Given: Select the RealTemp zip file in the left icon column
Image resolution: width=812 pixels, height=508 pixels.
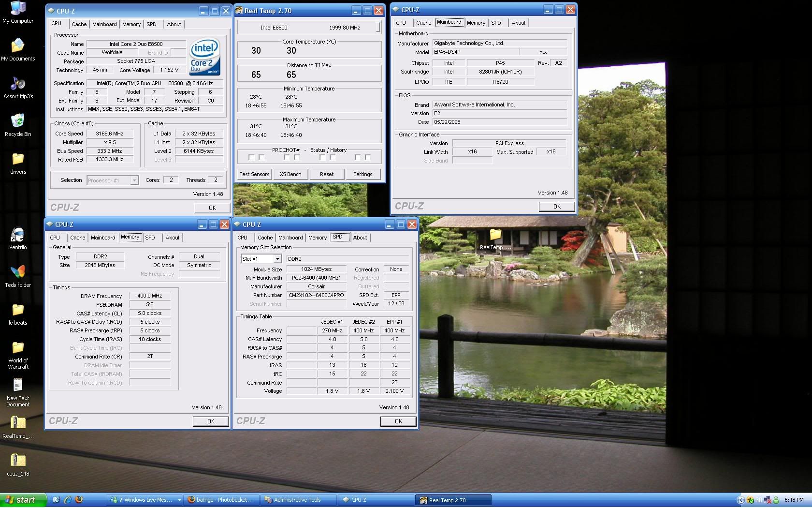Looking at the screenshot, I should (18, 427).
